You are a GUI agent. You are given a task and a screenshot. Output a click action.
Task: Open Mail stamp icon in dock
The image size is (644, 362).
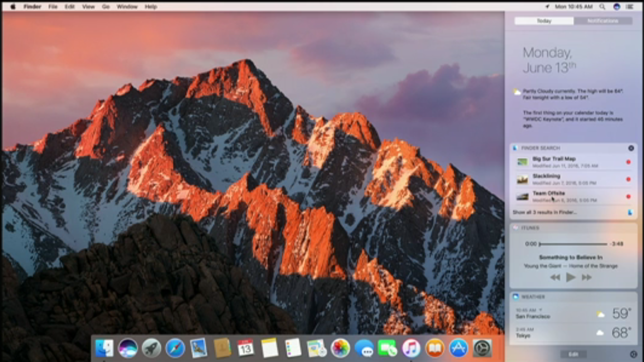pyautogui.click(x=199, y=348)
